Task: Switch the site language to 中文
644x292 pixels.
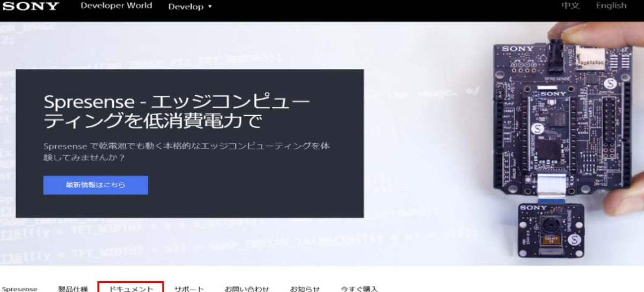Action: [x=570, y=6]
